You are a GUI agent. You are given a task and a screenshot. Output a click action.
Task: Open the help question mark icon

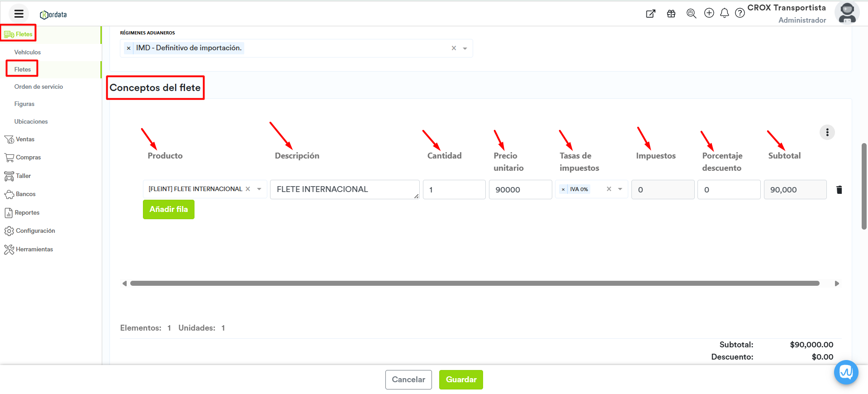(740, 13)
